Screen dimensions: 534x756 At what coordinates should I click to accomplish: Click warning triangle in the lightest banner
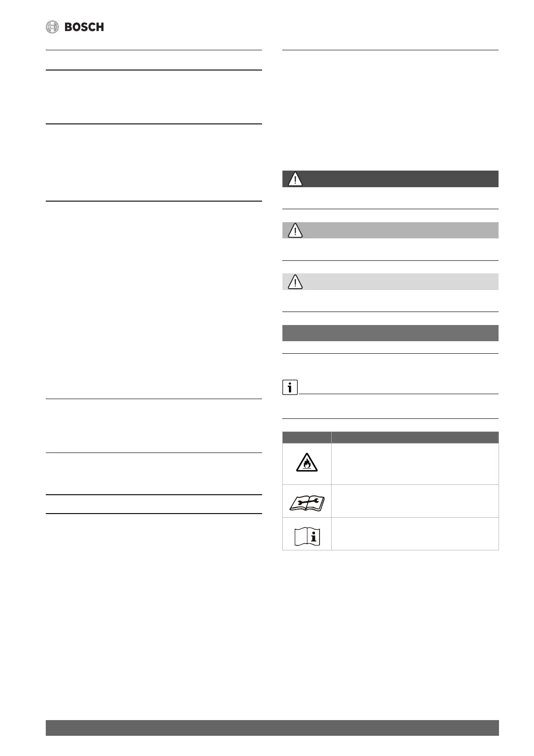pyautogui.click(x=295, y=282)
